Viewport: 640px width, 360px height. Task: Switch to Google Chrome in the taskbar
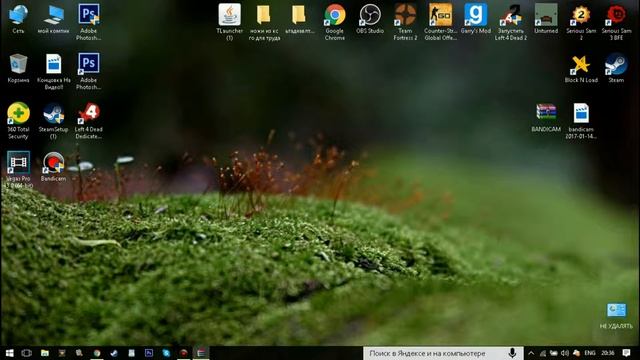[x=97, y=353]
